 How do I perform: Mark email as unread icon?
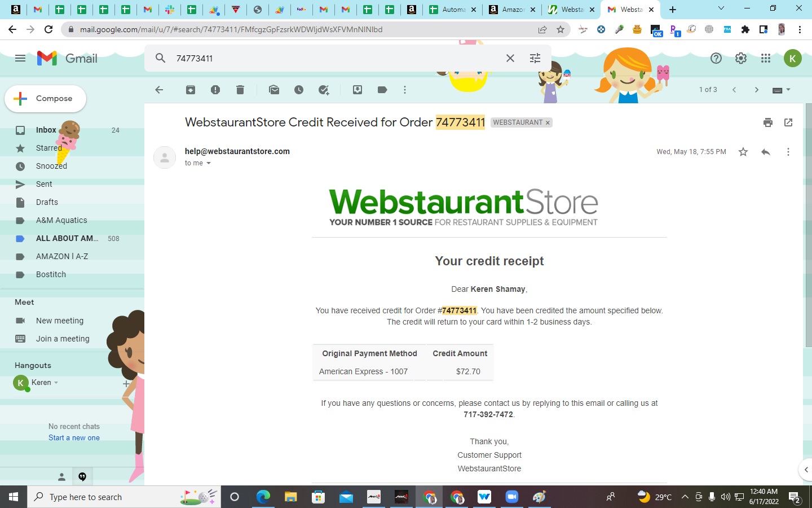click(274, 90)
